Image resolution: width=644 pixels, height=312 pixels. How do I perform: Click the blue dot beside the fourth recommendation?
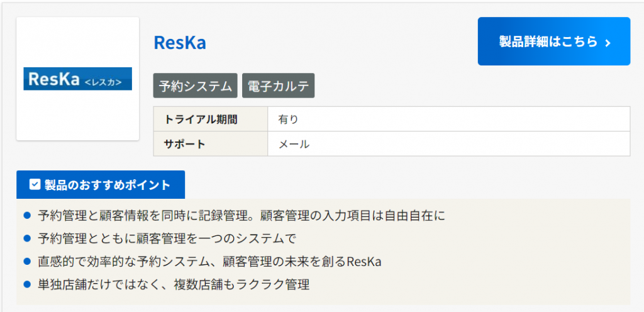(27, 284)
